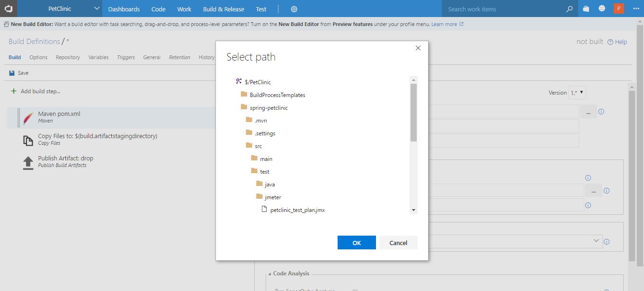Click the Visual Studio Team Services logo

[9, 9]
